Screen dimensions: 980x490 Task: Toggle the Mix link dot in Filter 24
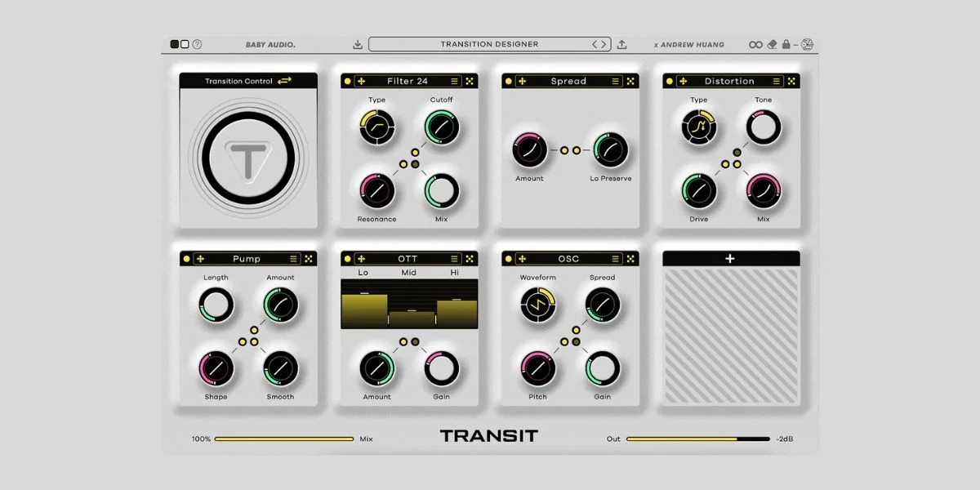(x=415, y=164)
